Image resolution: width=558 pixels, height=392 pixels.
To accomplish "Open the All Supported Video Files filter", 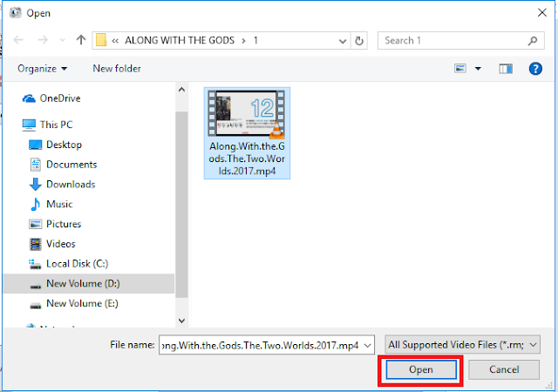I will (462, 345).
